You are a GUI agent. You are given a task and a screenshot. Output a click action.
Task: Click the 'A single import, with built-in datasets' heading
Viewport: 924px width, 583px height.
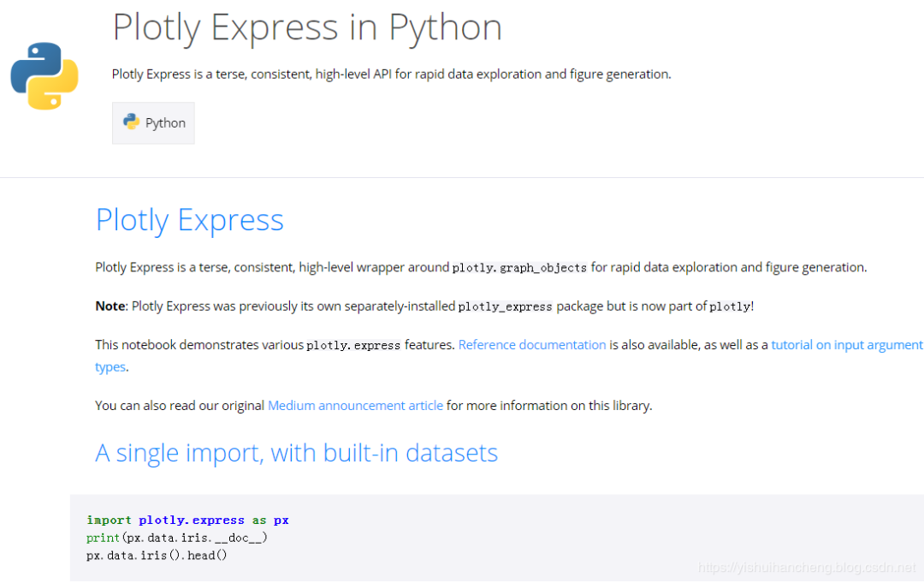point(297,453)
